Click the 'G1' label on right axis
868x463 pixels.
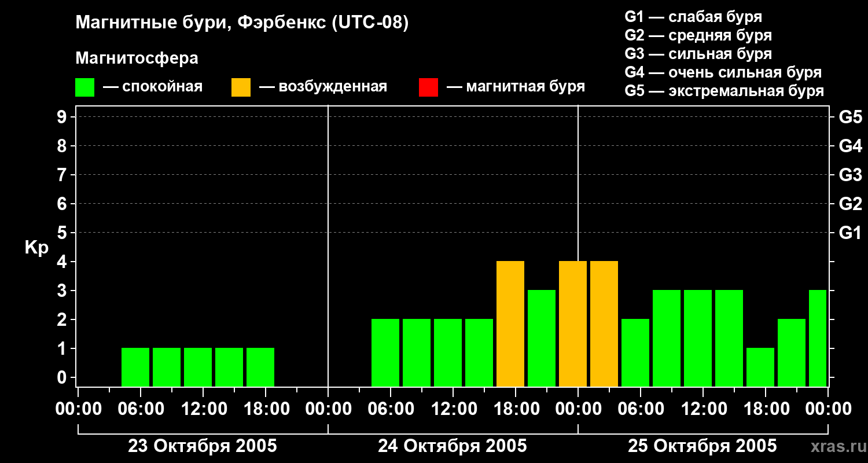pyautogui.click(x=850, y=233)
